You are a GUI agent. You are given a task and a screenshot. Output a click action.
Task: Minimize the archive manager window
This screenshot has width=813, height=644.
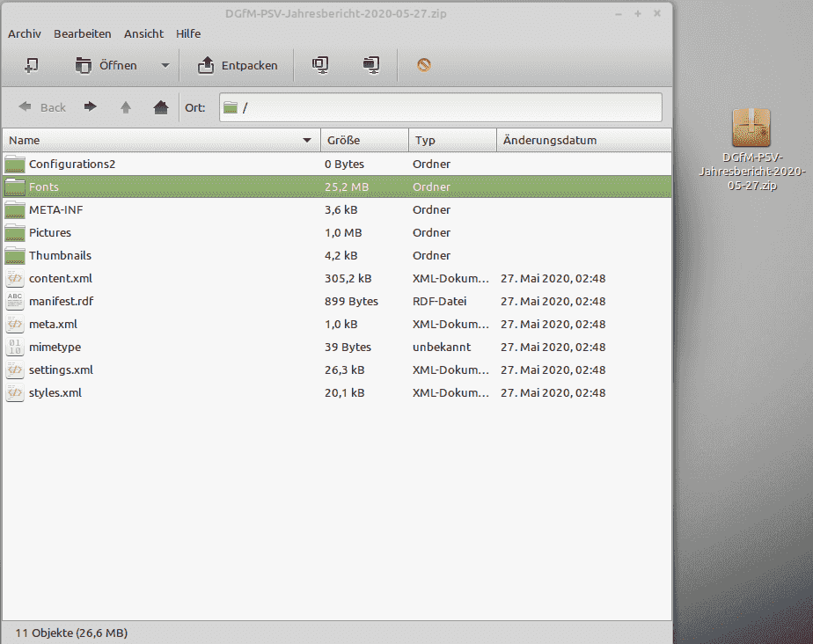point(618,14)
